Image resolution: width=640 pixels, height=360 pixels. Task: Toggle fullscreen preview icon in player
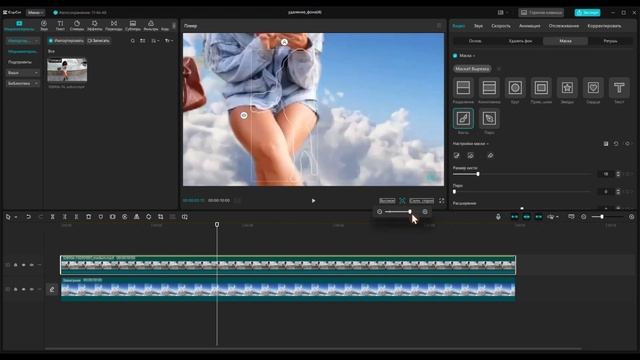coord(442,200)
